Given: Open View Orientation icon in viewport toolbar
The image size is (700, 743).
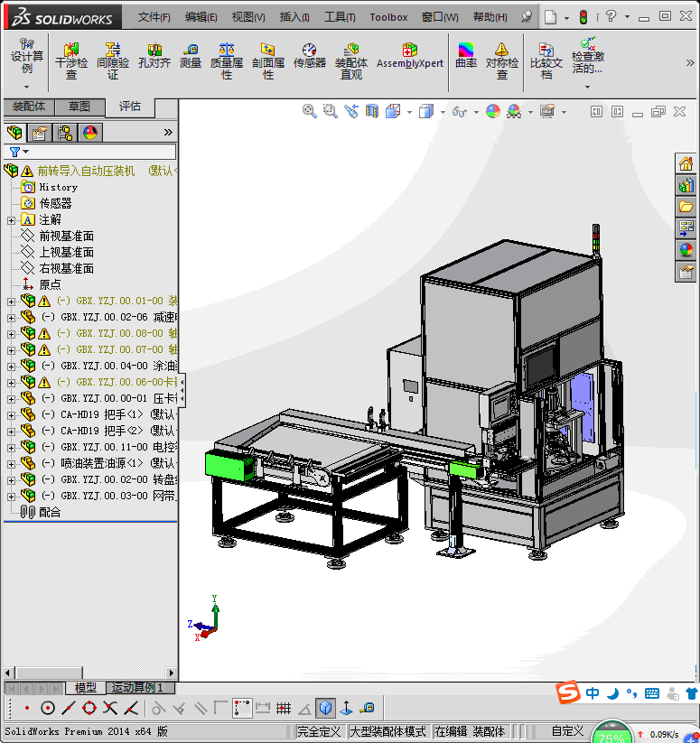Looking at the screenshot, I should [394, 111].
